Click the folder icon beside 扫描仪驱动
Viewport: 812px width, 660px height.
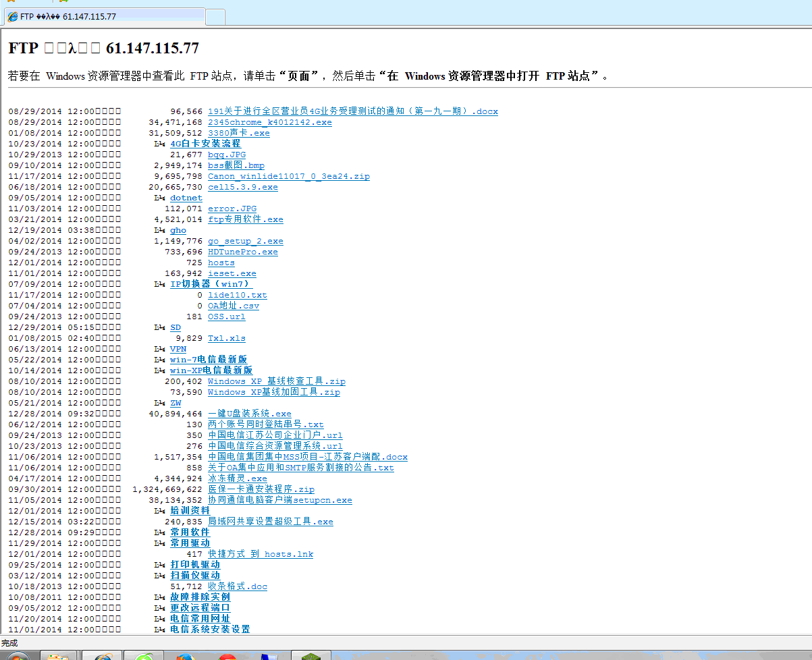pyautogui.click(x=159, y=576)
